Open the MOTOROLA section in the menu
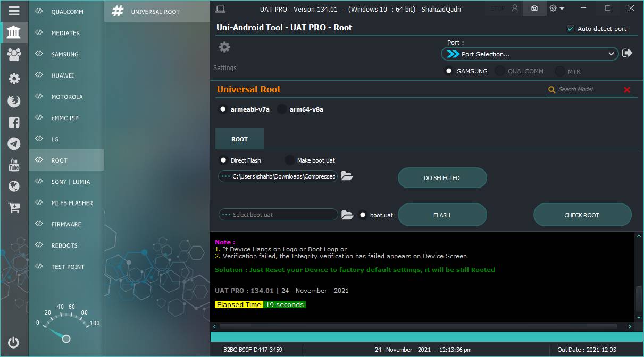This screenshot has height=357, width=644. (66, 97)
